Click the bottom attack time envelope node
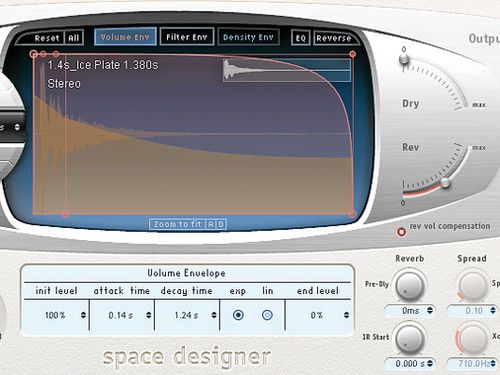This screenshot has height=375, width=500. pyautogui.click(x=65, y=214)
